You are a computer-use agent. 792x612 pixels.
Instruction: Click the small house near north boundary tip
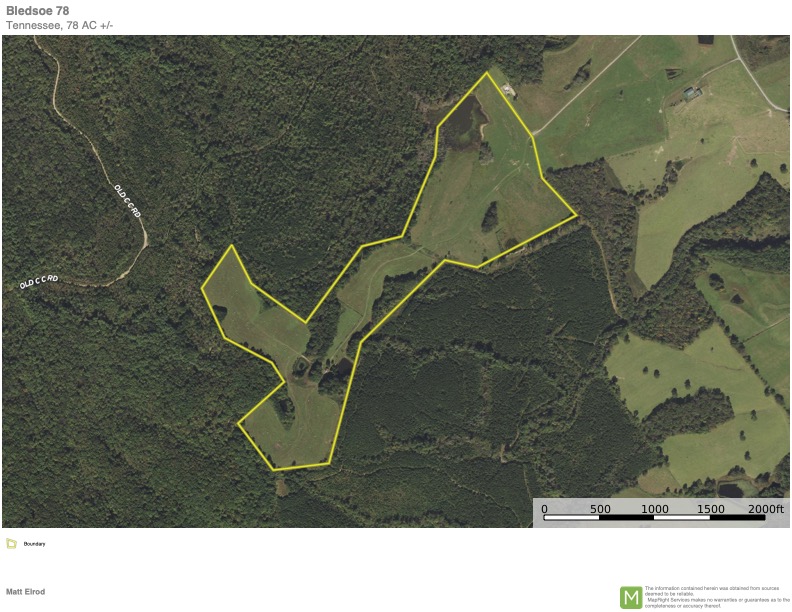[x=508, y=90]
